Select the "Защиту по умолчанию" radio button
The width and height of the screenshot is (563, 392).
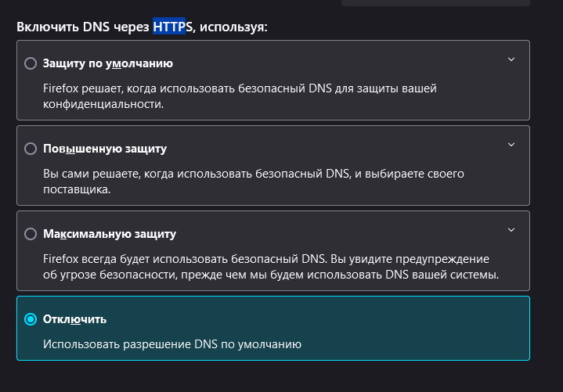pyautogui.click(x=31, y=63)
